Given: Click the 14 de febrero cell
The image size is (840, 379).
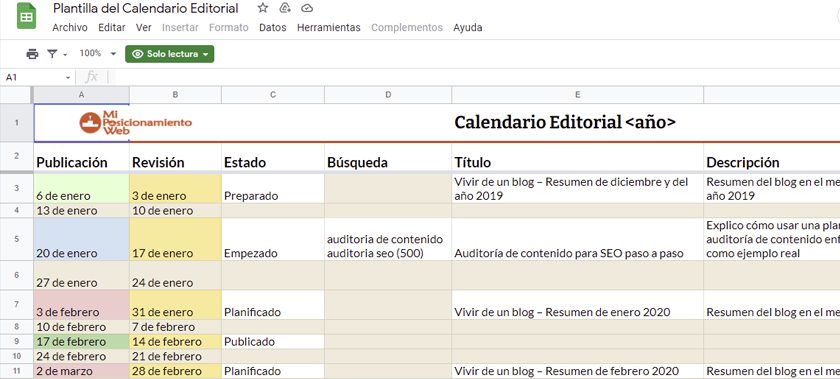Looking at the screenshot, I should coord(175,341).
